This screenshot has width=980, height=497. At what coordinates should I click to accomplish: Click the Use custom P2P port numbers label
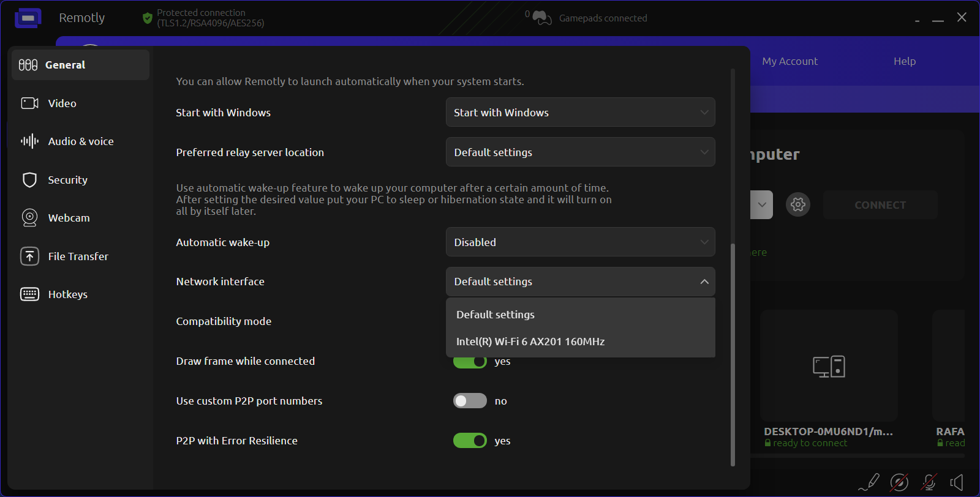[249, 401]
